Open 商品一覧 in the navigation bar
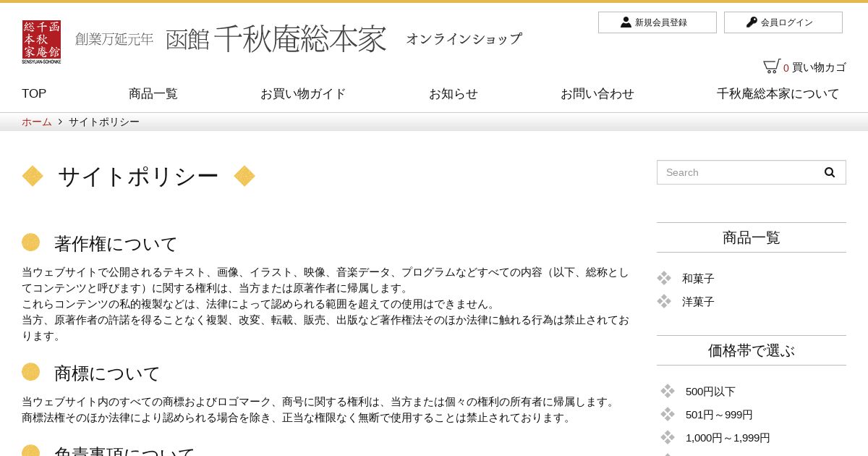Image resolution: width=868 pixels, height=456 pixels. (153, 93)
